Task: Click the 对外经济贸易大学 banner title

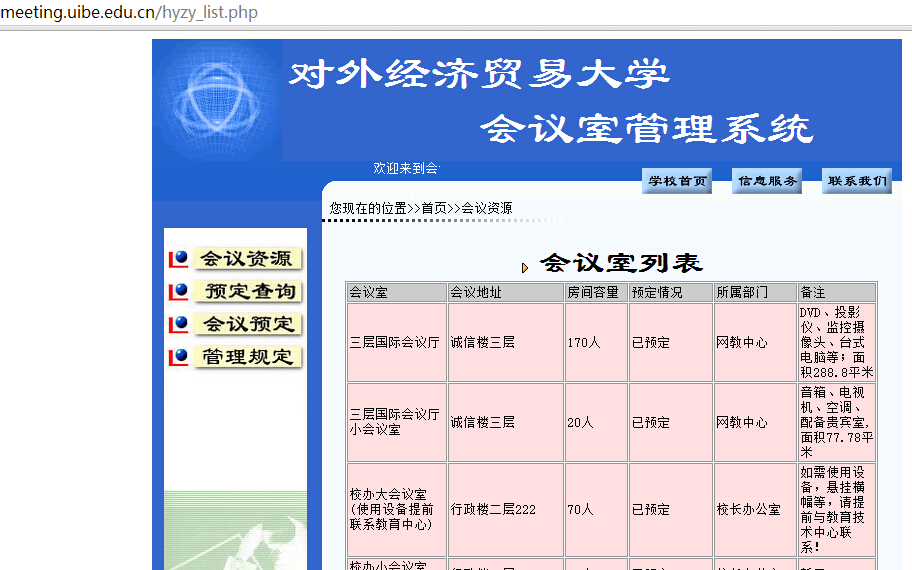Action: click(x=479, y=74)
